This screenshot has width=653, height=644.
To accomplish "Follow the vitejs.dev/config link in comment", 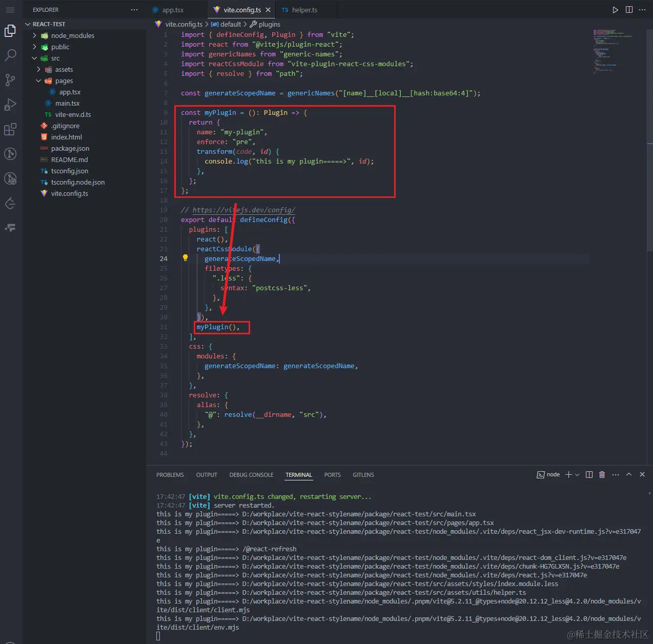I will pyautogui.click(x=244, y=210).
